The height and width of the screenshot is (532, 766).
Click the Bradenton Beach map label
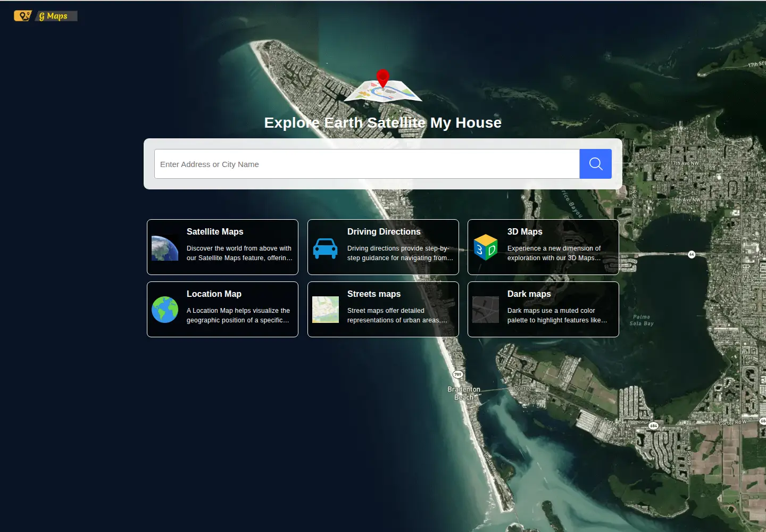point(464,393)
